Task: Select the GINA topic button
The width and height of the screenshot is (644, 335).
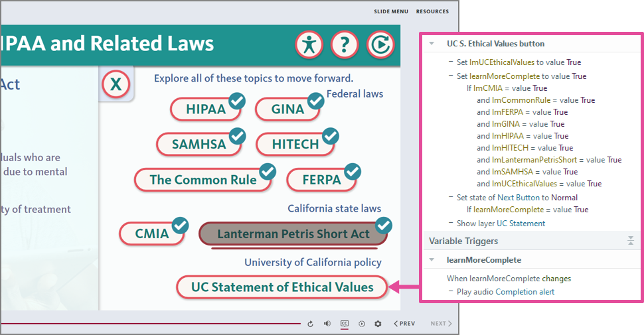Action: 287,109
